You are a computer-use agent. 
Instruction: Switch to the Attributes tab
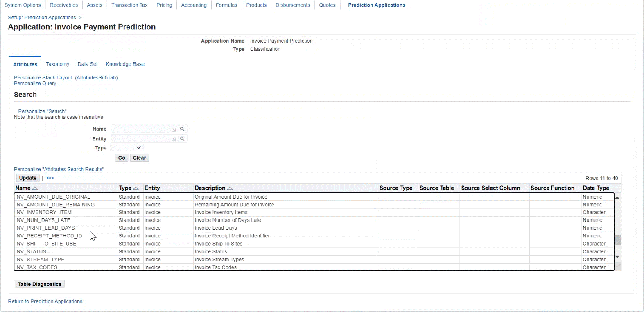pos(25,64)
